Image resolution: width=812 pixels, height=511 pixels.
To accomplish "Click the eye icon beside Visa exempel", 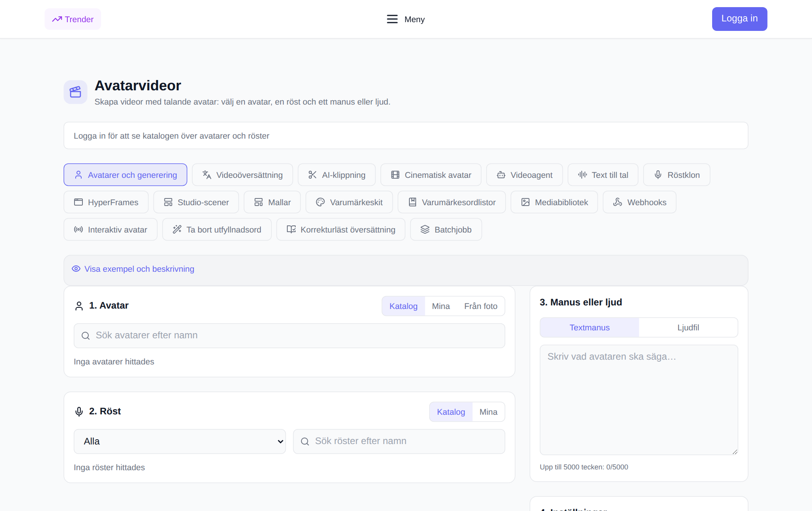I will (76, 269).
